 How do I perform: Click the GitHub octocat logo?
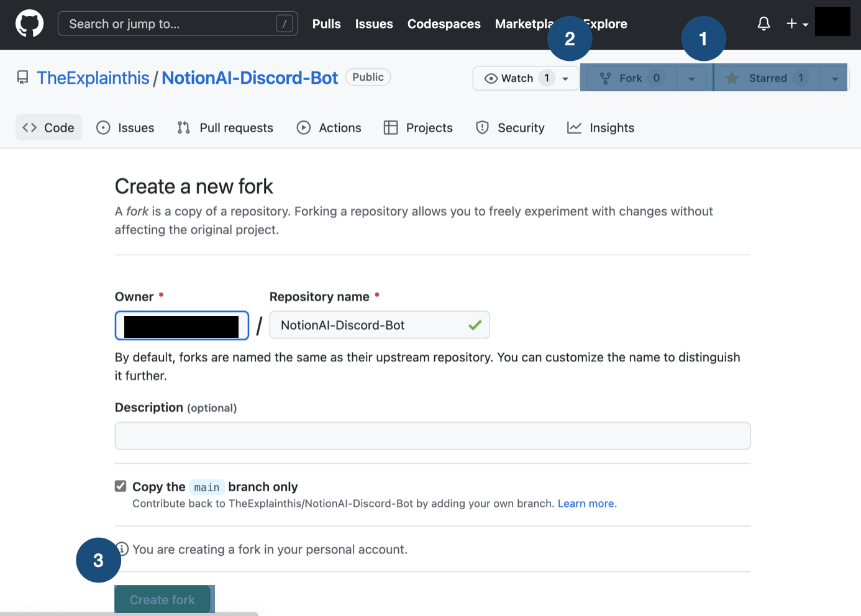(29, 23)
